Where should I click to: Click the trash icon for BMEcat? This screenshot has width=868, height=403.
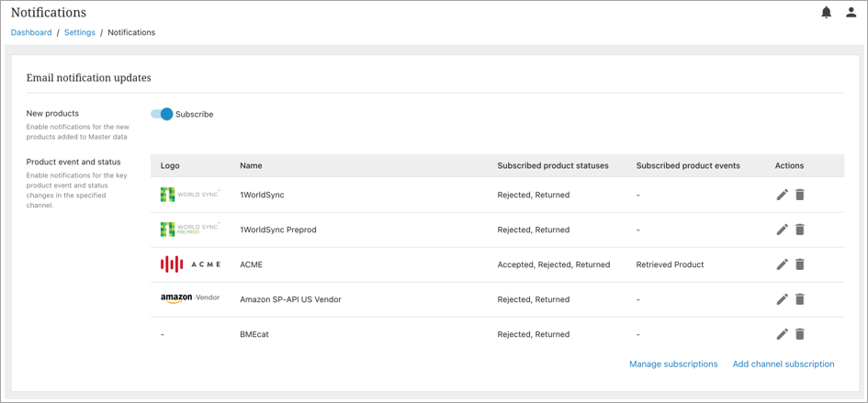click(x=800, y=334)
